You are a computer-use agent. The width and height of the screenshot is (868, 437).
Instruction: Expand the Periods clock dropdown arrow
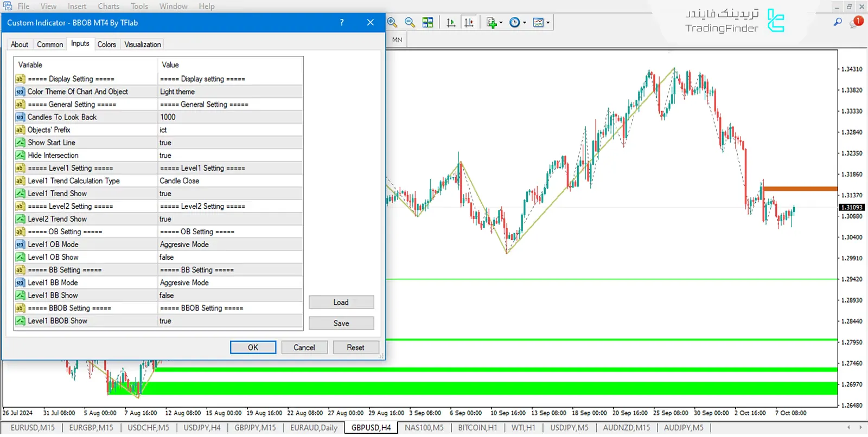click(525, 23)
